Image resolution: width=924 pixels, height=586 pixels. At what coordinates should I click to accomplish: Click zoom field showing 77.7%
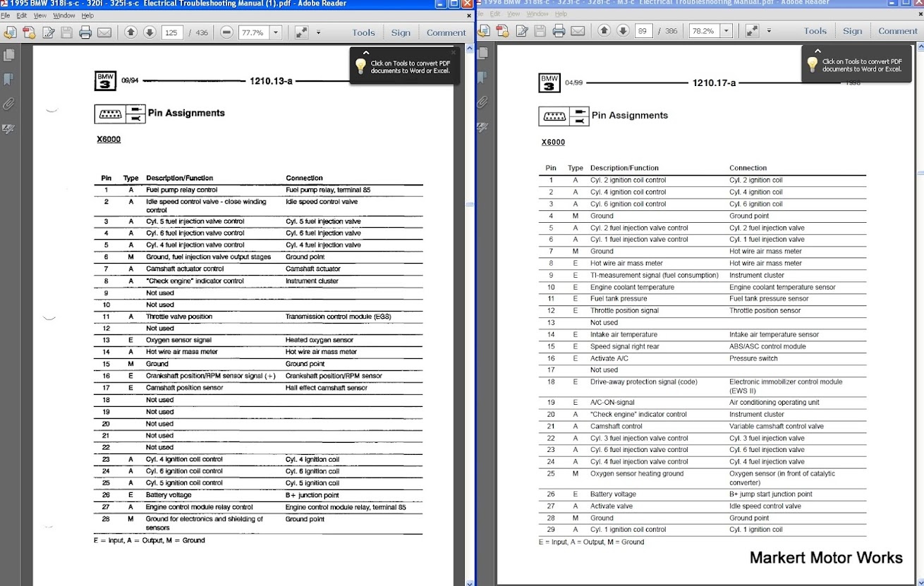click(253, 32)
